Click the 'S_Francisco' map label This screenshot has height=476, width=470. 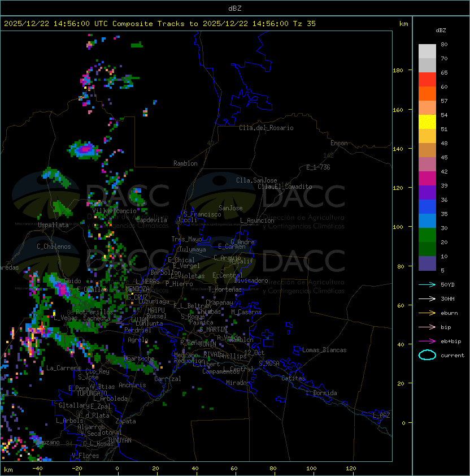202,215
